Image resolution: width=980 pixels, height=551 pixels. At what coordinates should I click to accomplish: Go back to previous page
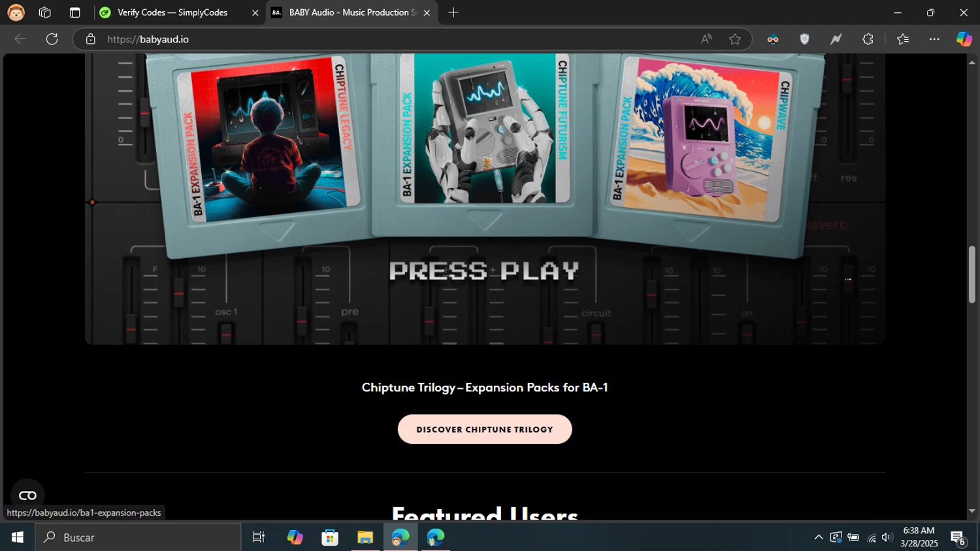pyautogui.click(x=20, y=39)
